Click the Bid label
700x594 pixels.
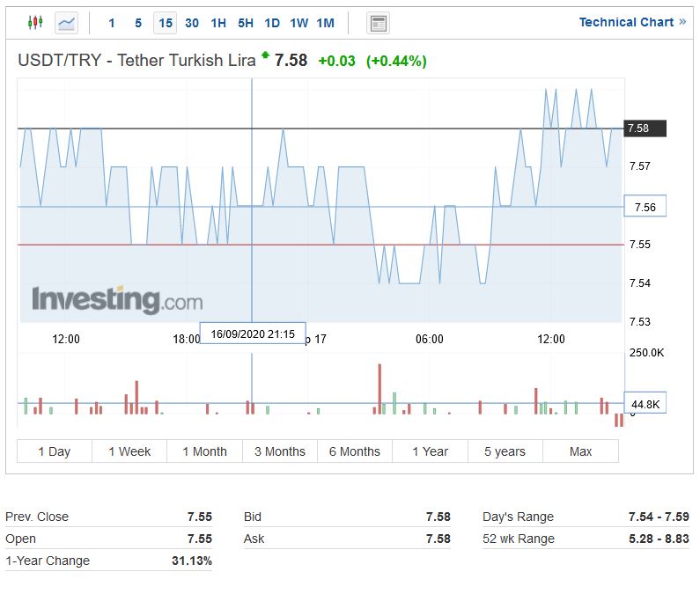pos(252,517)
